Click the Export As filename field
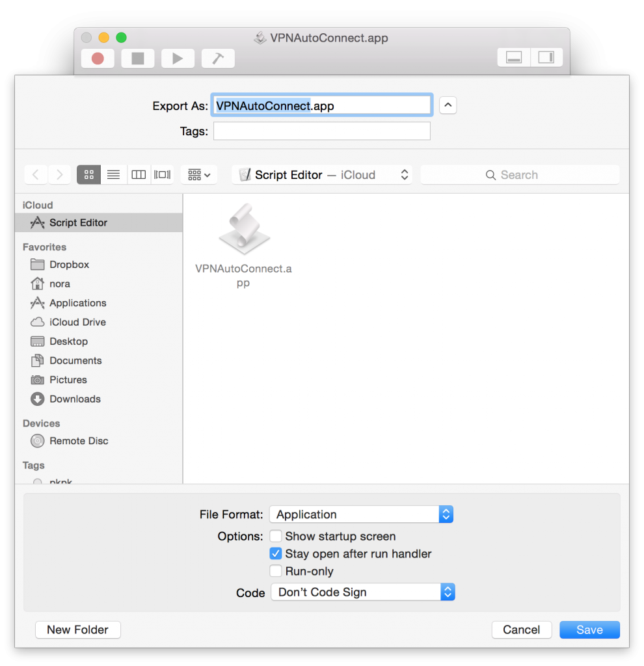The image size is (644, 666). (x=322, y=105)
